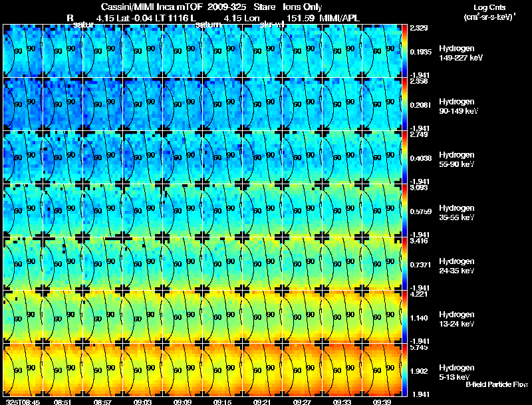This screenshot has width=532, height=405.
Task: Click the 'Ions Only' title text
Action: [x=303, y=7]
